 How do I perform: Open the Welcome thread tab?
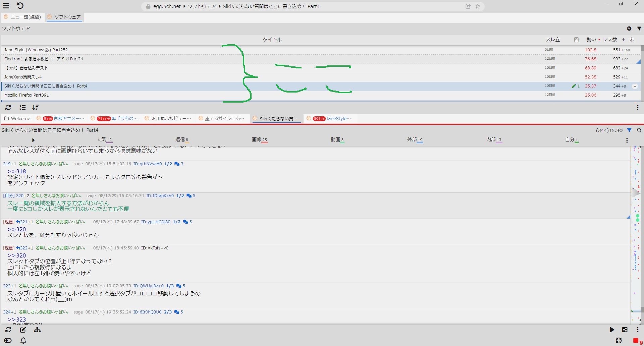[x=17, y=119]
